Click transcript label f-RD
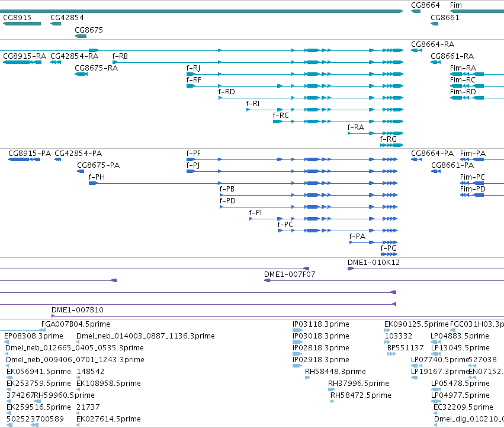Screen dimensions: 504x428 [x=226, y=92]
